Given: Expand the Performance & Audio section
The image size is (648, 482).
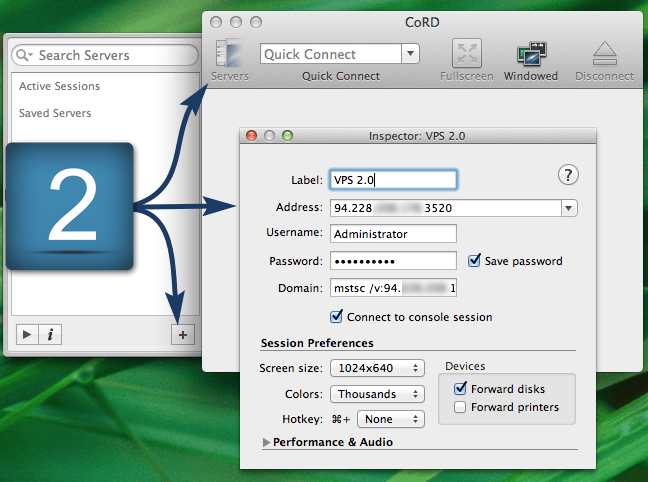Looking at the screenshot, I should coord(266,442).
